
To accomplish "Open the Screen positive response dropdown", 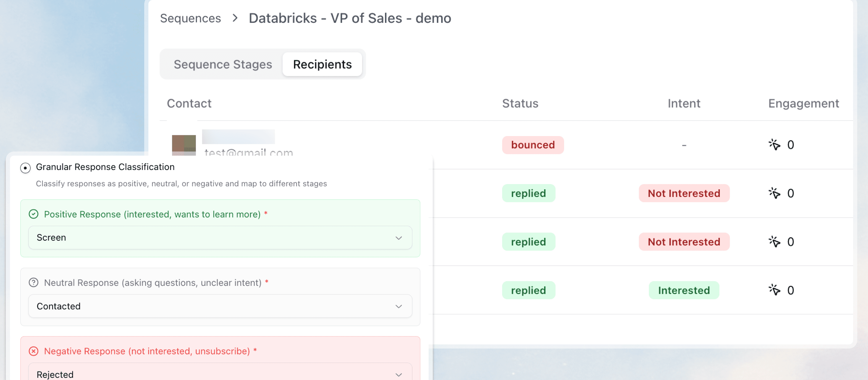I will click(220, 238).
